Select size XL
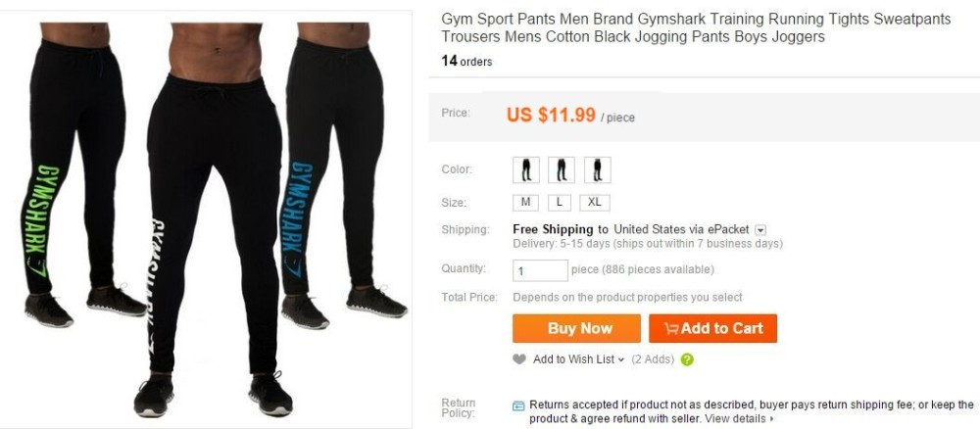980x429 pixels. tap(595, 203)
